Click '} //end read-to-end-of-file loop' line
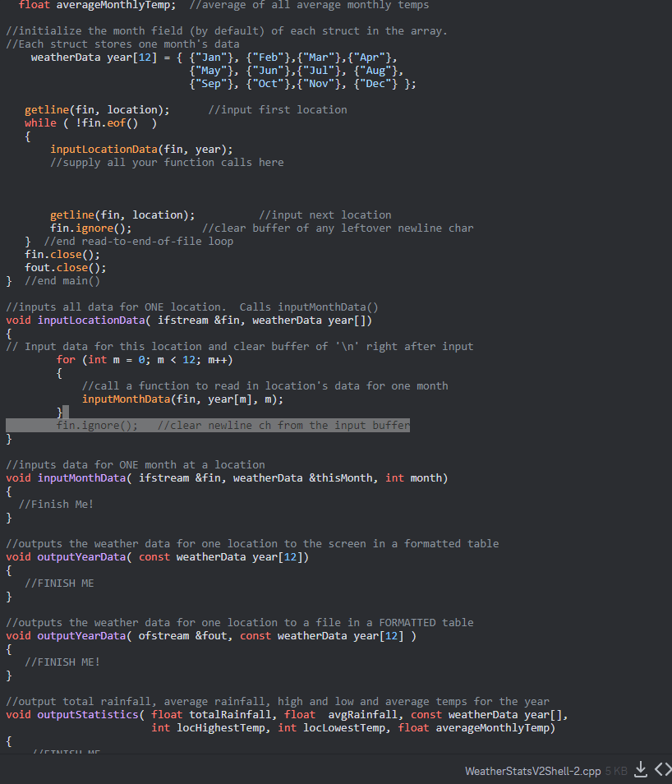 (129, 242)
